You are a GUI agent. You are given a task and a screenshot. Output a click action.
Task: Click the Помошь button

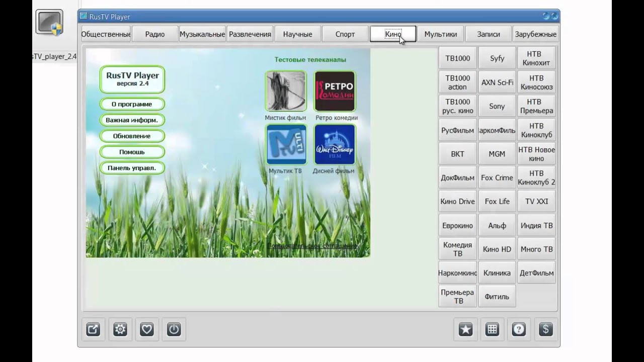(x=132, y=152)
